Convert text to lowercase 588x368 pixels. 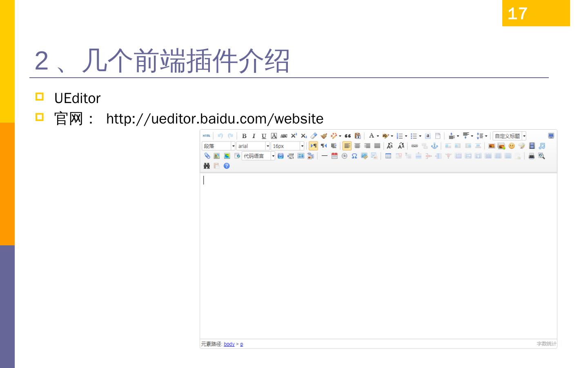coord(401,146)
